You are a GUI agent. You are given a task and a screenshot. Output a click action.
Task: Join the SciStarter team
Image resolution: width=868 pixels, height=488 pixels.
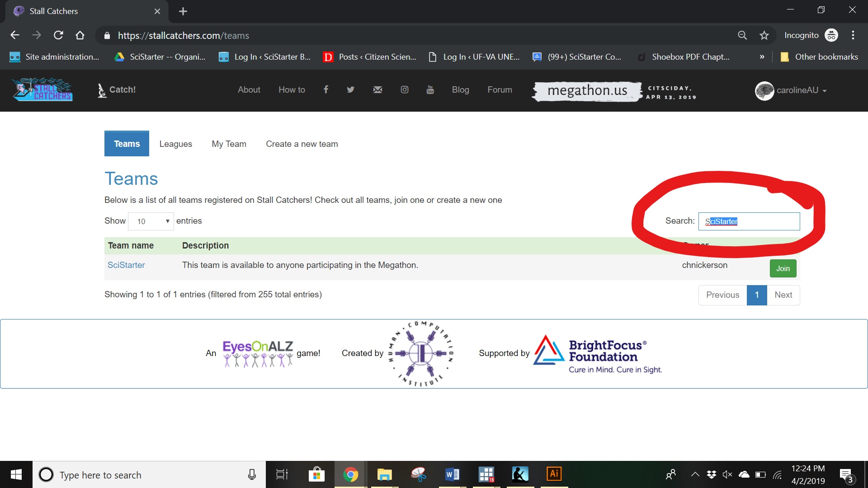pos(783,268)
